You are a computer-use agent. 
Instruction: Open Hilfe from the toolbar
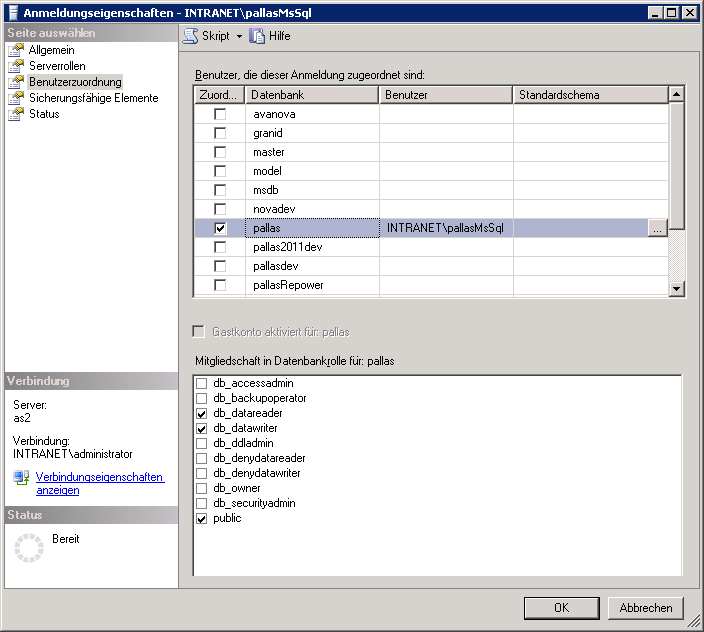[x=270, y=36]
